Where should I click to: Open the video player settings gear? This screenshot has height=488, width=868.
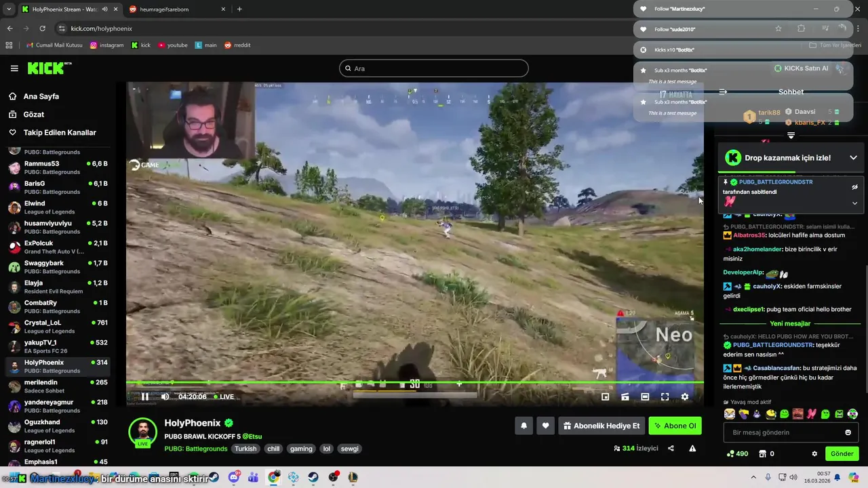point(685,396)
